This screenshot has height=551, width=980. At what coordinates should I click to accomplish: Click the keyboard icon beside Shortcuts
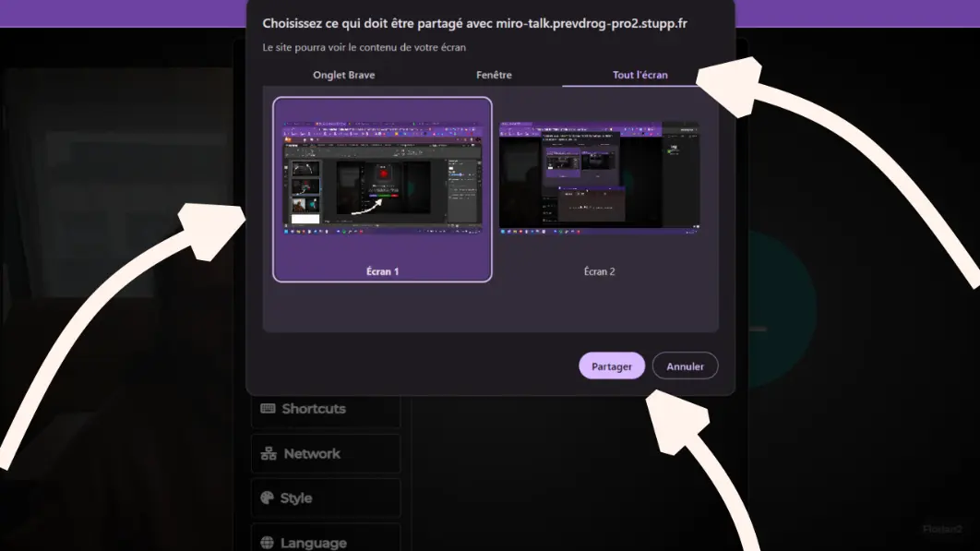coord(268,408)
